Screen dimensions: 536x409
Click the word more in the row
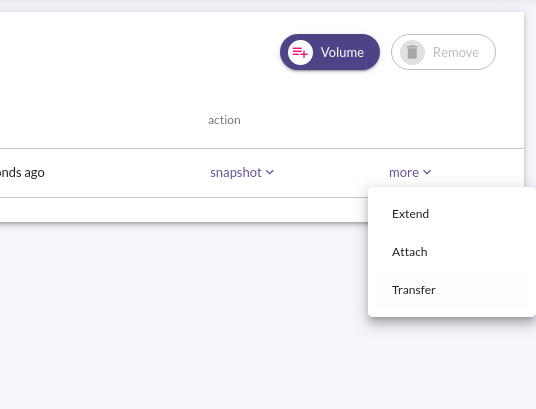coord(404,172)
